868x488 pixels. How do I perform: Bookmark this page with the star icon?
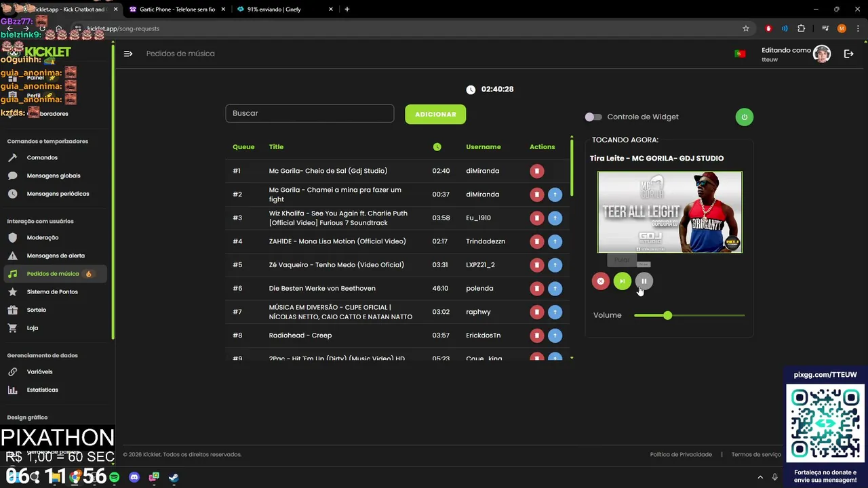746,28
